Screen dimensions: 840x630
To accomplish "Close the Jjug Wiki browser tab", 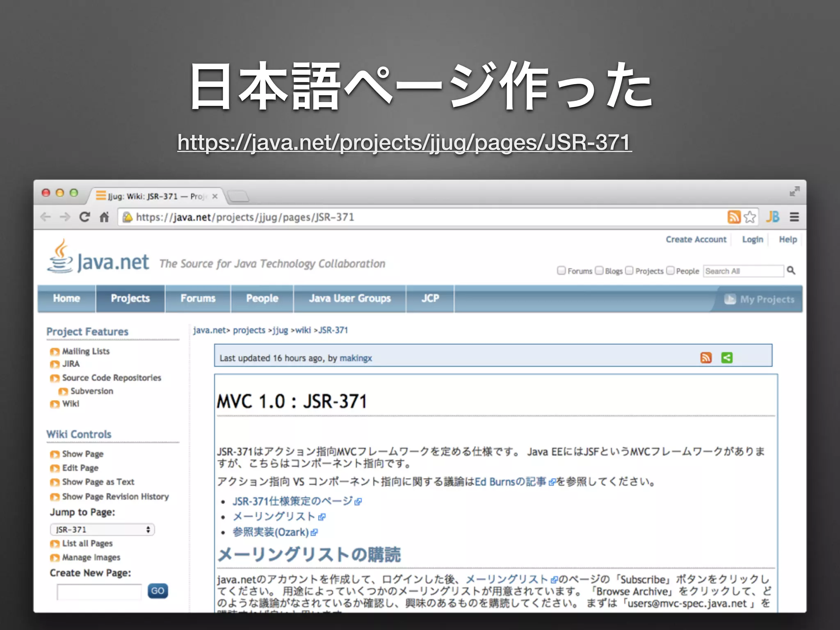I will (x=215, y=196).
